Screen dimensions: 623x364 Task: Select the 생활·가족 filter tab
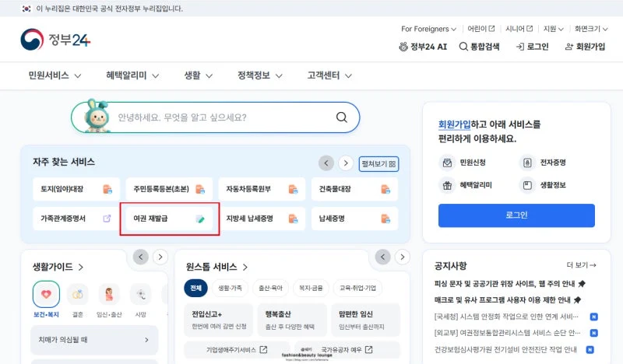230,289
